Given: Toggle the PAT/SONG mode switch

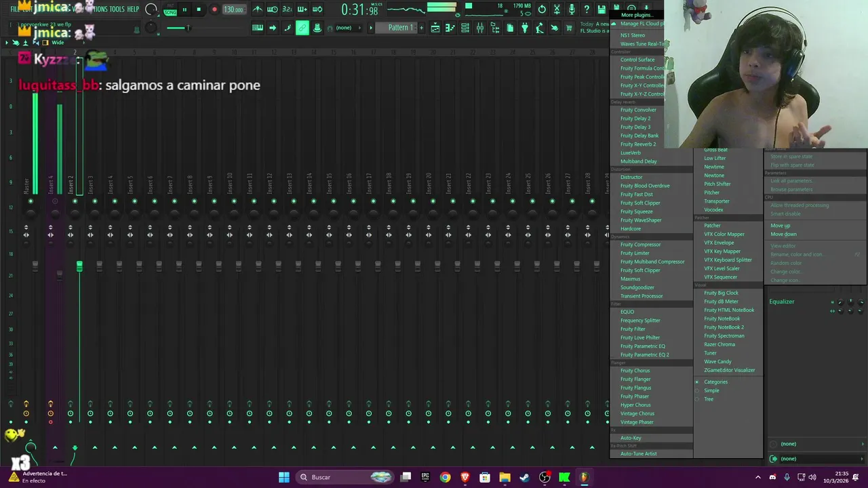Looking at the screenshot, I should [170, 9].
